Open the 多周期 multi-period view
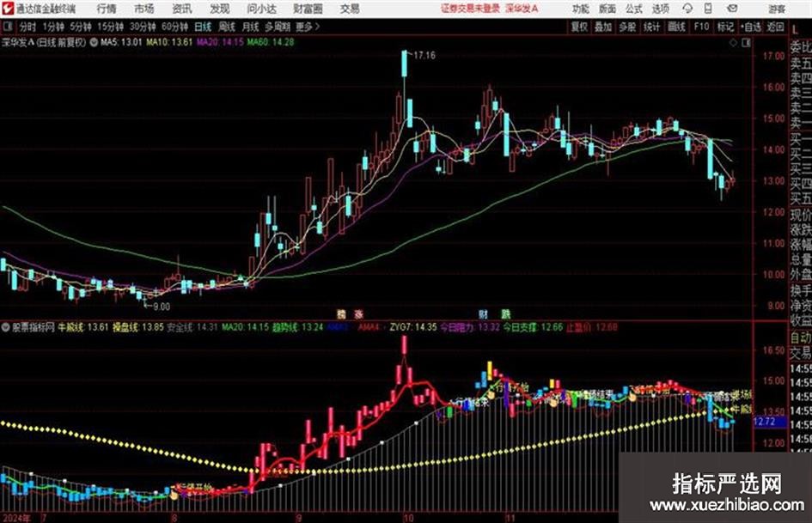This screenshot has height=523, width=812. point(278,27)
